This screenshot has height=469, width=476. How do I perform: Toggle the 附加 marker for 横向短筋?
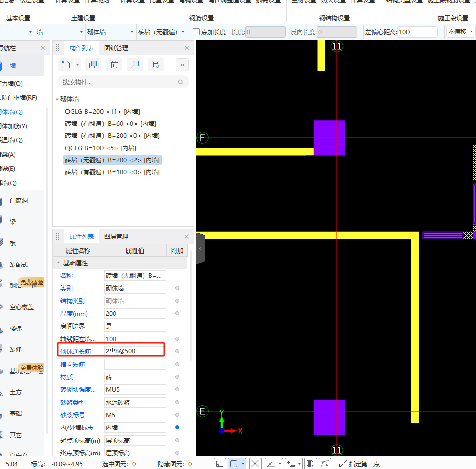coord(177,364)
